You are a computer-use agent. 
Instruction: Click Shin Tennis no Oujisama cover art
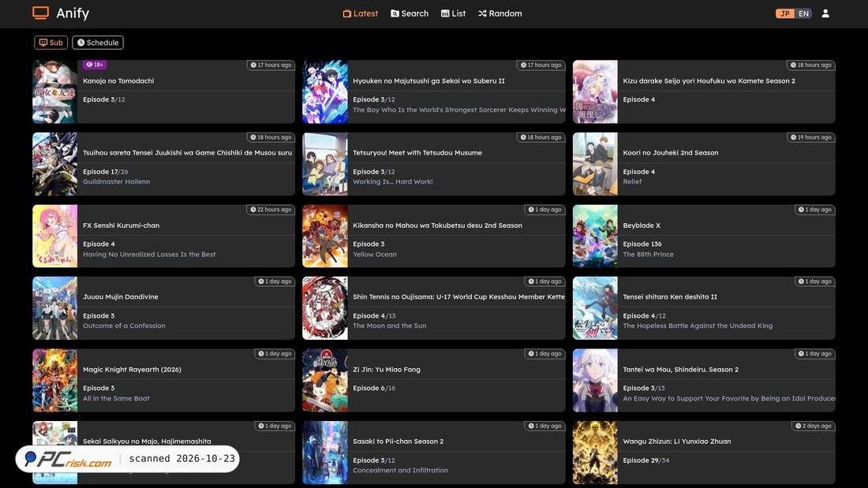tap(325, 308)
